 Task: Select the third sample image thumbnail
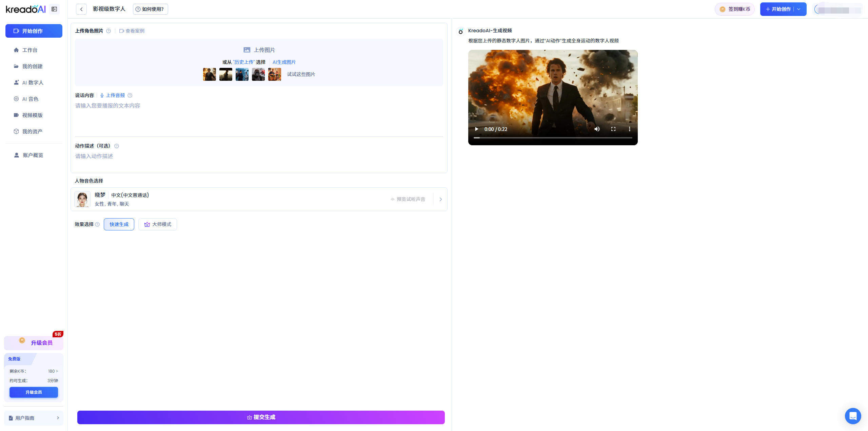[242, 74]
